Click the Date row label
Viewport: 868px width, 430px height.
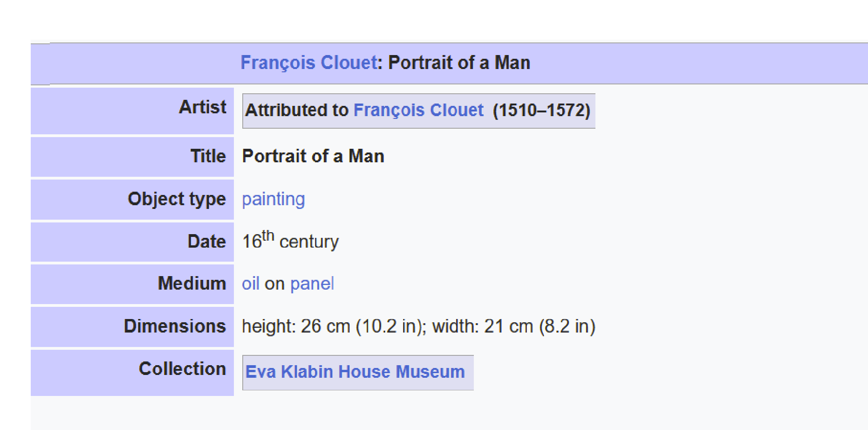[x=207, y=242]
